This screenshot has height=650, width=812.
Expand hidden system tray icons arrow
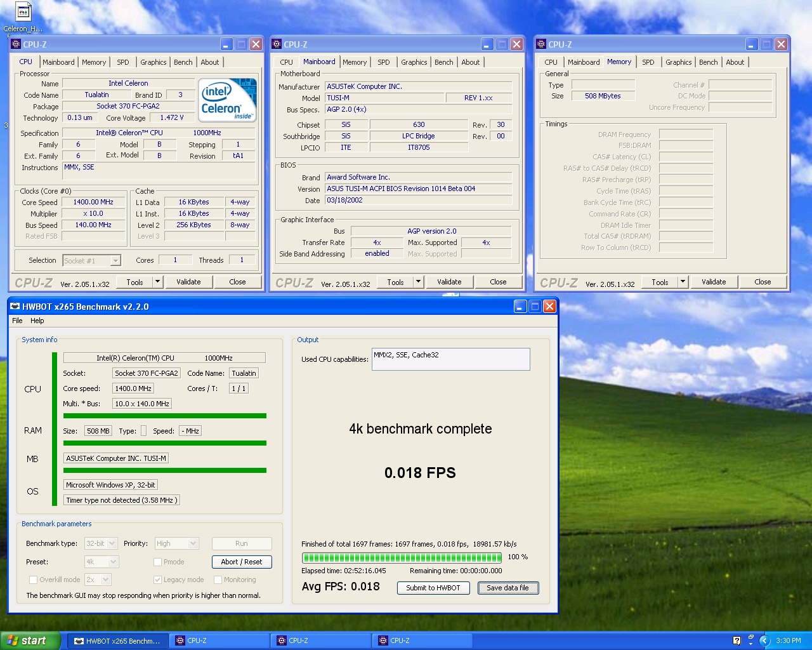click(x=764, y=640)
